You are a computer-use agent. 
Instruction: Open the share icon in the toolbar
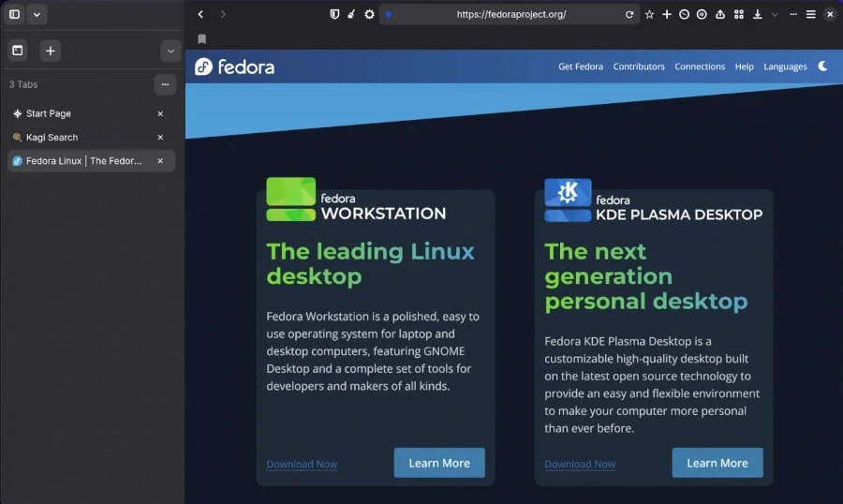click(720, 15)
